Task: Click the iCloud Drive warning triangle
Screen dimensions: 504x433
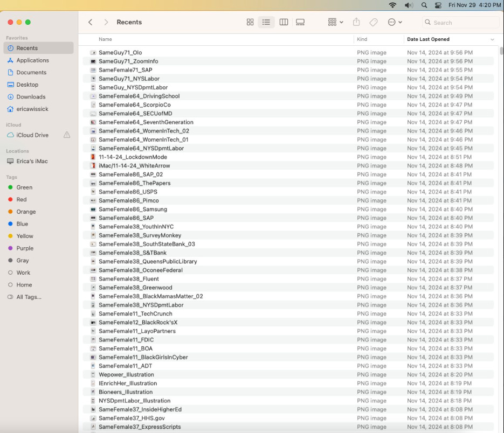Action: [x=67, y=135]
